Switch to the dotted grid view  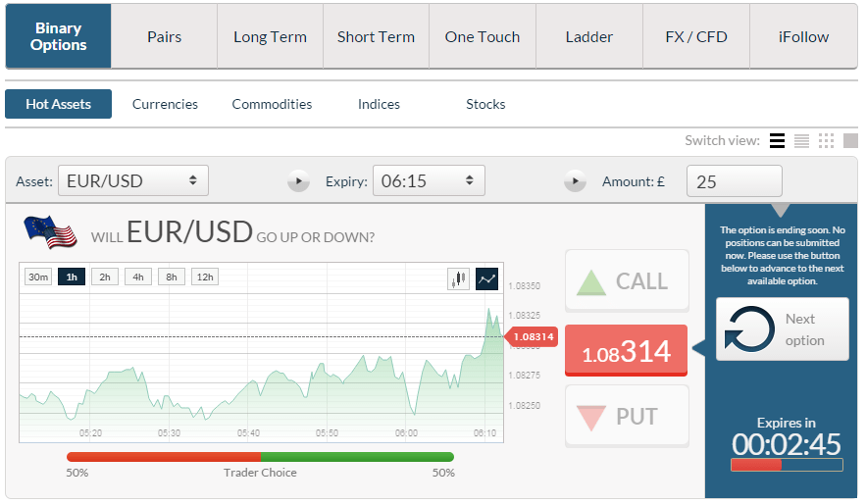[x=826, y=140]
